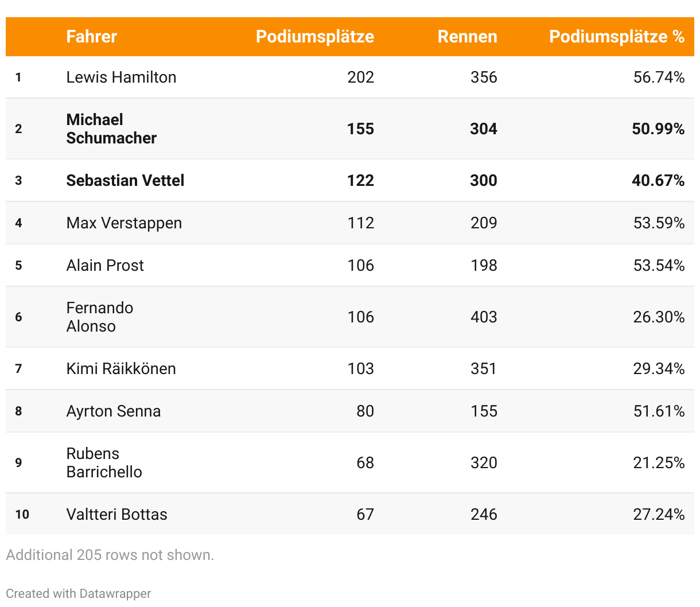Screen dimensions: 700x607
Task: Click Michael Schumacher in bold row
Action: click(111, 129)
